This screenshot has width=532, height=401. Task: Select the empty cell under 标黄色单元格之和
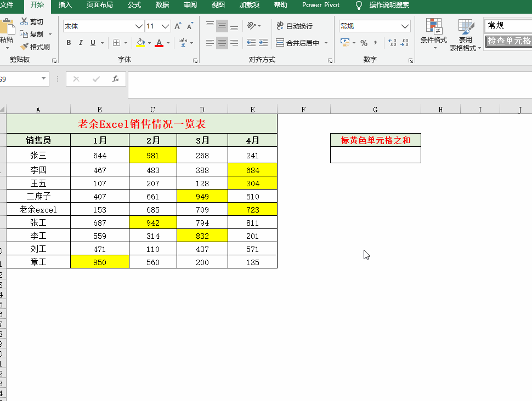click(376, 155)
